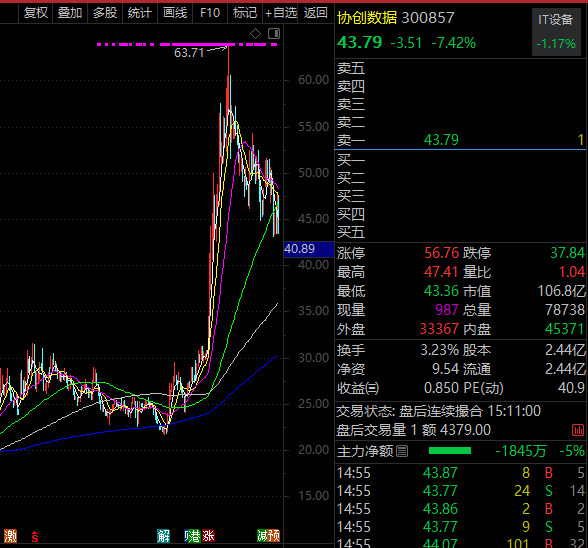Click the teal 解 event marker
This screenshot has width=588, height=548.
click(163, 536)
